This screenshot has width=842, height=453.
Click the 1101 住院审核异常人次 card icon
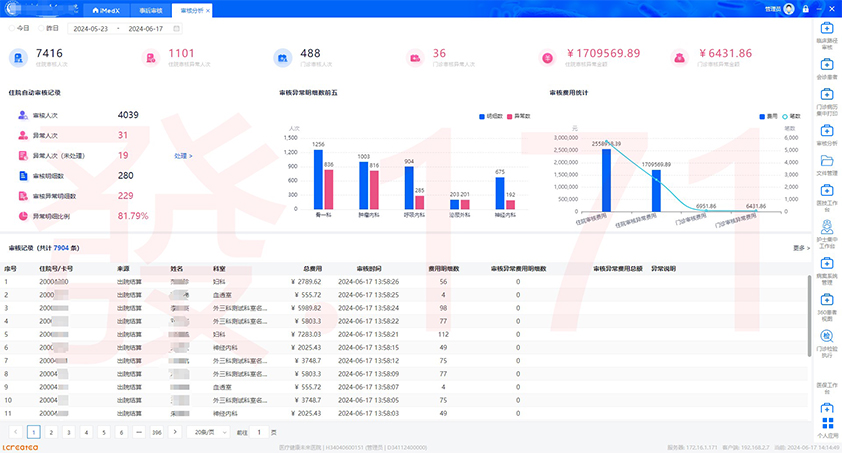pyautogui.click(x=150, y=57)
